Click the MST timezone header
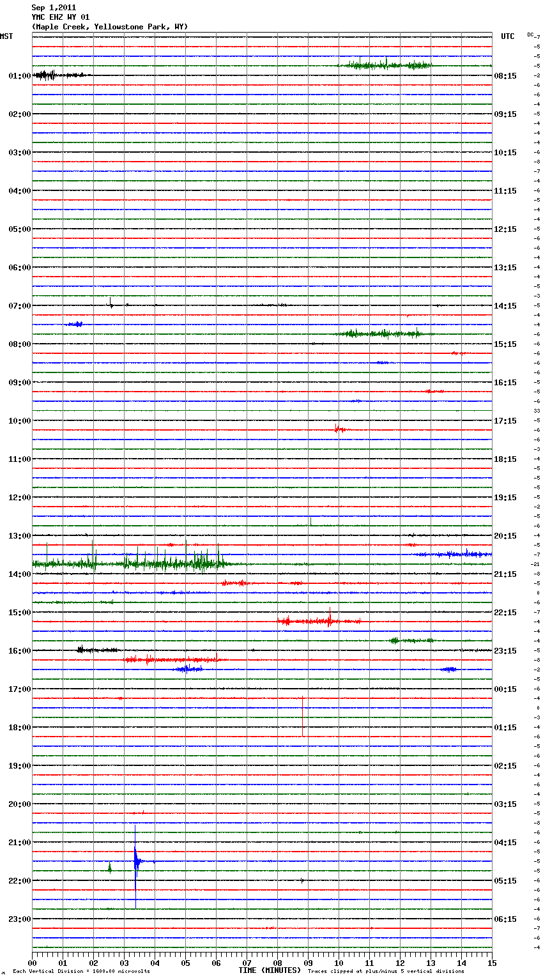Image resolution: width=543 pixels, height=980 pixels. point(6,36)
